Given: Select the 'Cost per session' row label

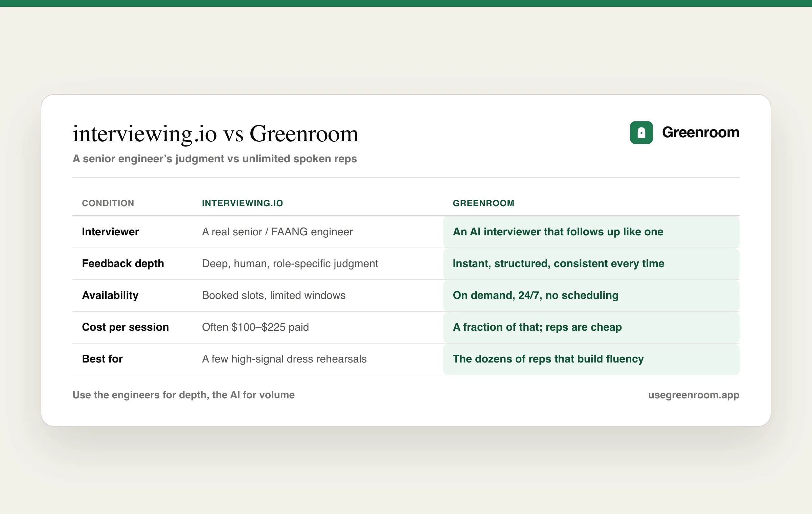Looking at the screenshot, I should [125, 327].
